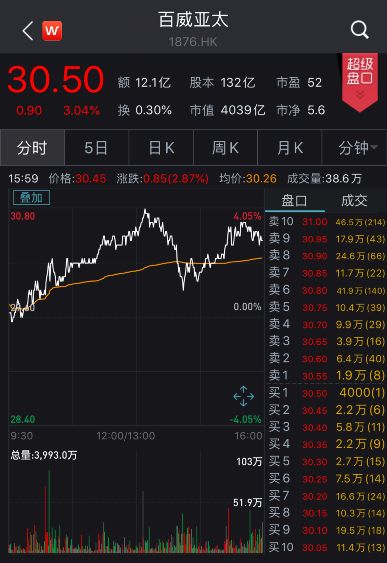Select the 卖10 row at 31.00
The height and width of the screenshot is (563, 387).
(x=327, y=222)
